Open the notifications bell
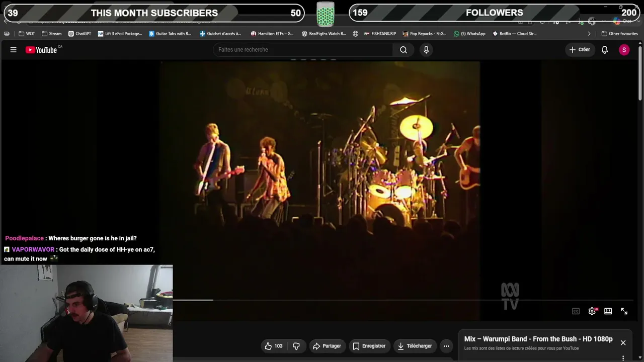 point(605,50)
